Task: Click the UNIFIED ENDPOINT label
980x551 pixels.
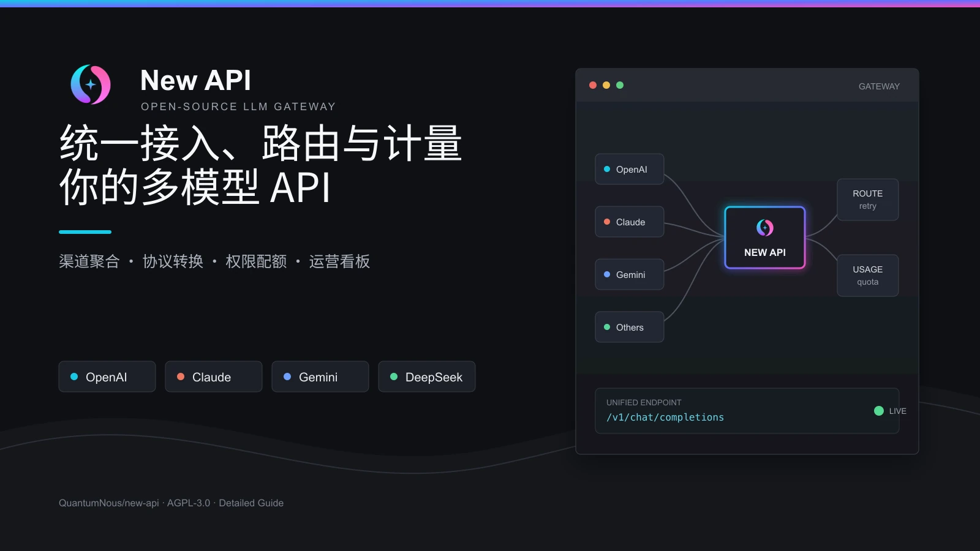Action: click(x=644, y=402)
